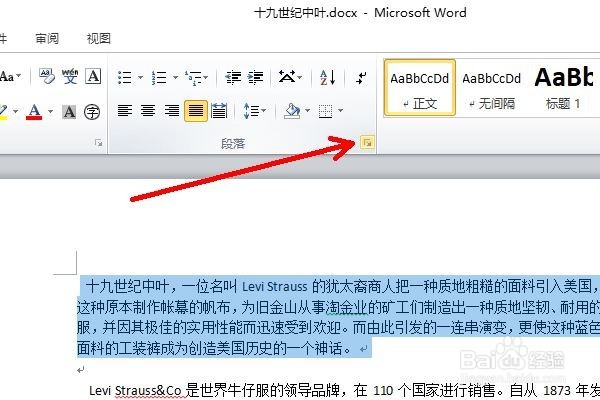The height and width of the screenshot is (400, 600).
Task: Click the Line and Paragraph Spacing button
Action: (250, 111)
